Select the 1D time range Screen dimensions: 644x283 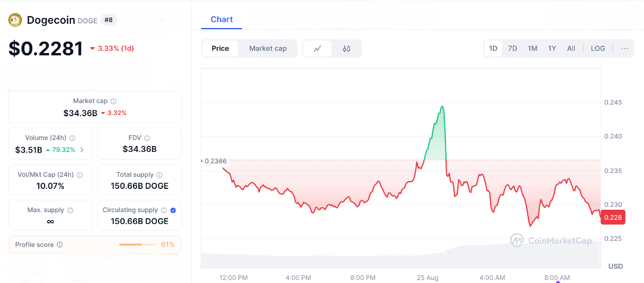point(493,48)
